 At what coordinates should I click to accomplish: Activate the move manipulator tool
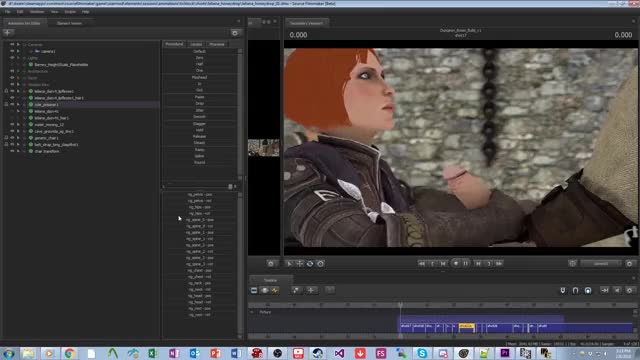tap(300, 264)
